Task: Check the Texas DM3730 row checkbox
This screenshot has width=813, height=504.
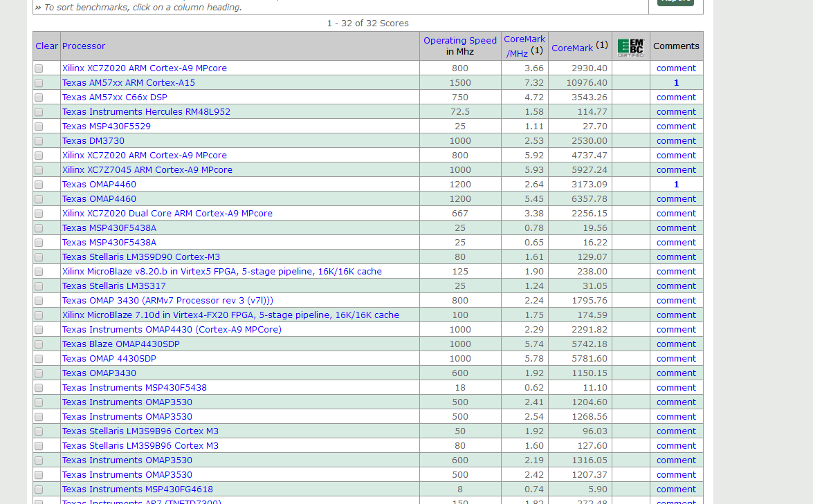Action: (x=39, y=141)
